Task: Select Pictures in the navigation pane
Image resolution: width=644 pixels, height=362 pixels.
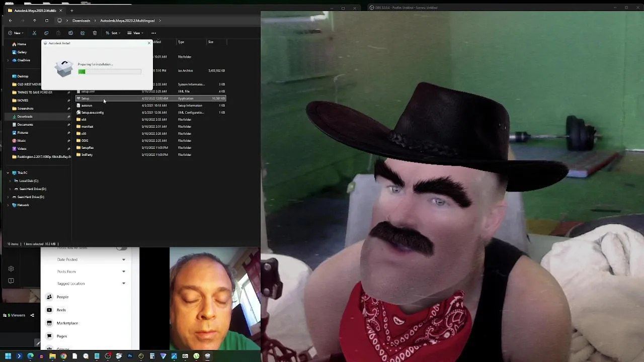Action: (23, 133)
